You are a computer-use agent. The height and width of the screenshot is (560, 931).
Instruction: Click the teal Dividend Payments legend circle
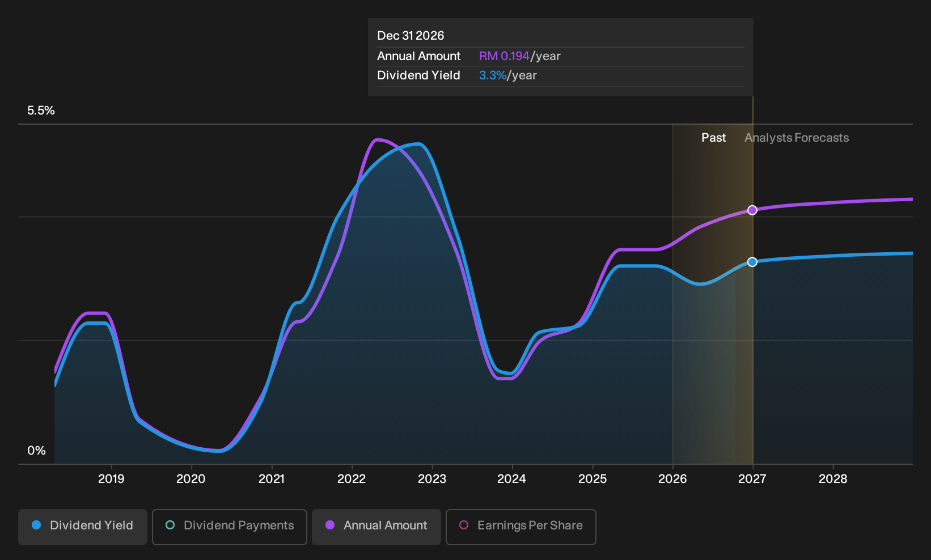point(170,525)
